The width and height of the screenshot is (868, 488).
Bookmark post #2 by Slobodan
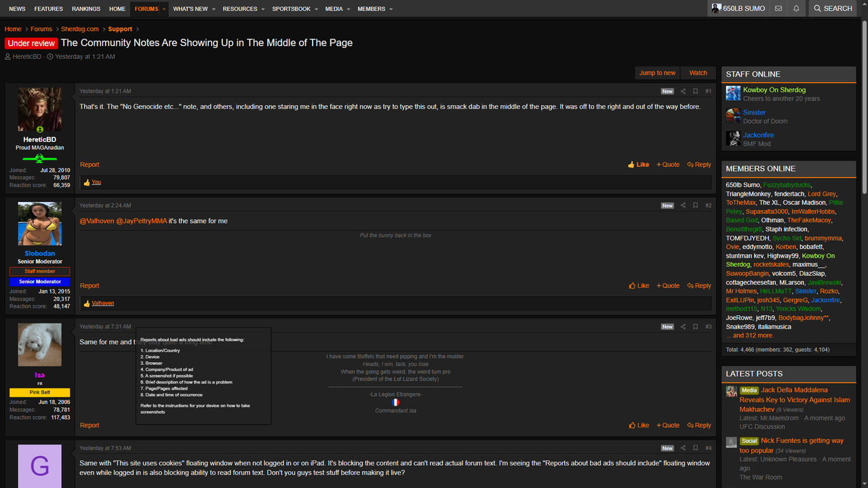(695, 205)
